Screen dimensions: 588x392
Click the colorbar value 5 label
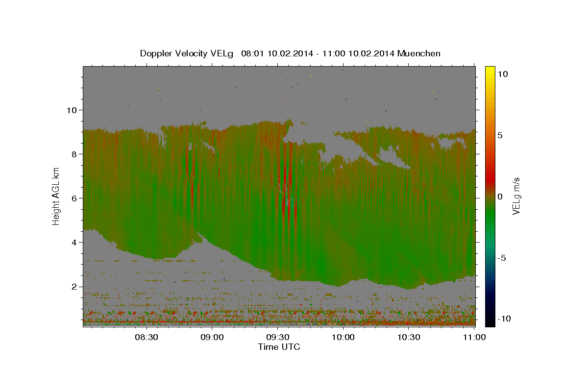tap(500, 135)
